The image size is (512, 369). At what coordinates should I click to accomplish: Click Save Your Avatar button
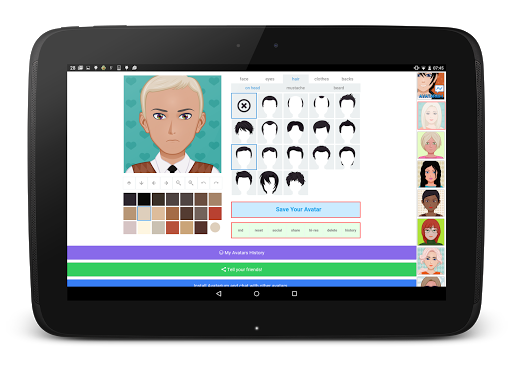[x=296, y=209]
